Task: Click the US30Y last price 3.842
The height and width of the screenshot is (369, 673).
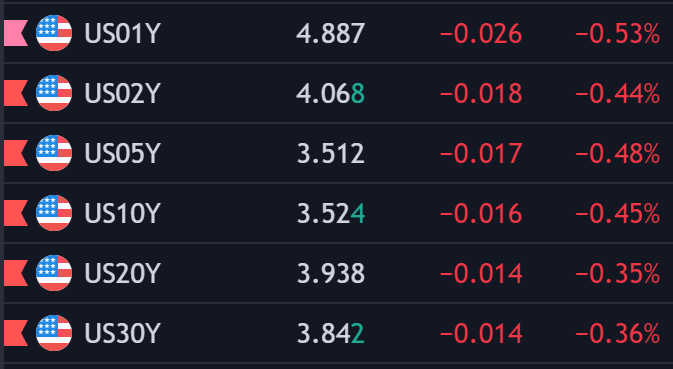Action: click(x=330, y=334)
